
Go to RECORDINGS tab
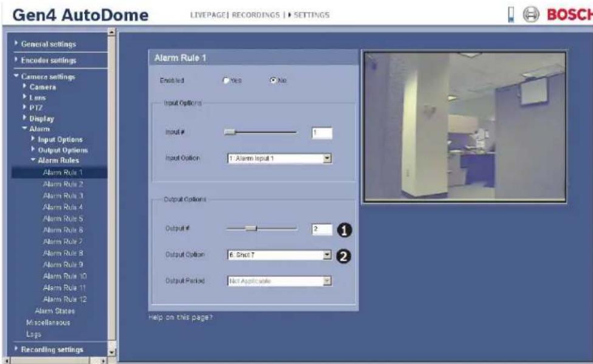coord(256,15)
